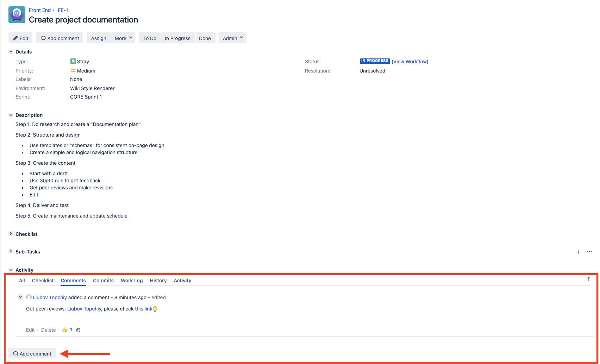The image size is (600, 364).
Task: Open the Sub-Tasks three-dot options menu
Action: pyautogui.click(x=589, y=252)
